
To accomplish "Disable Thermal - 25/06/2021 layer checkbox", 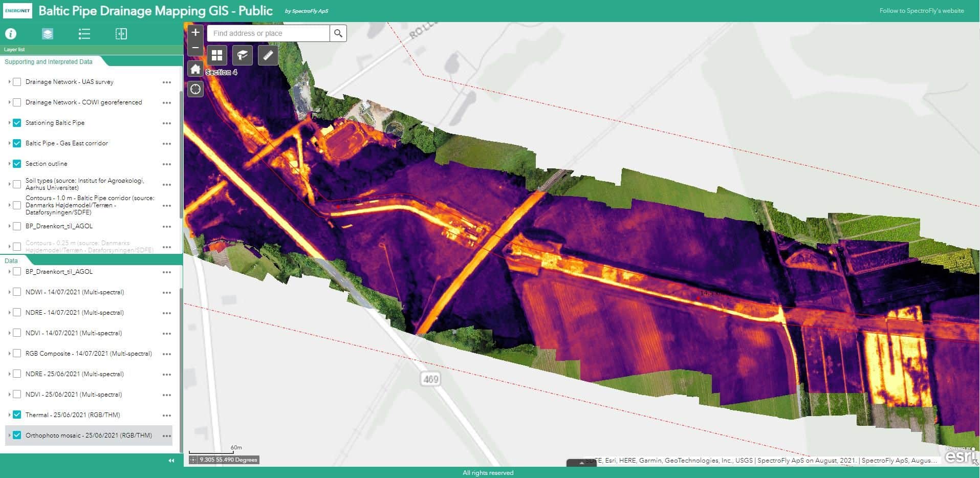I will (x=17, y=415).
